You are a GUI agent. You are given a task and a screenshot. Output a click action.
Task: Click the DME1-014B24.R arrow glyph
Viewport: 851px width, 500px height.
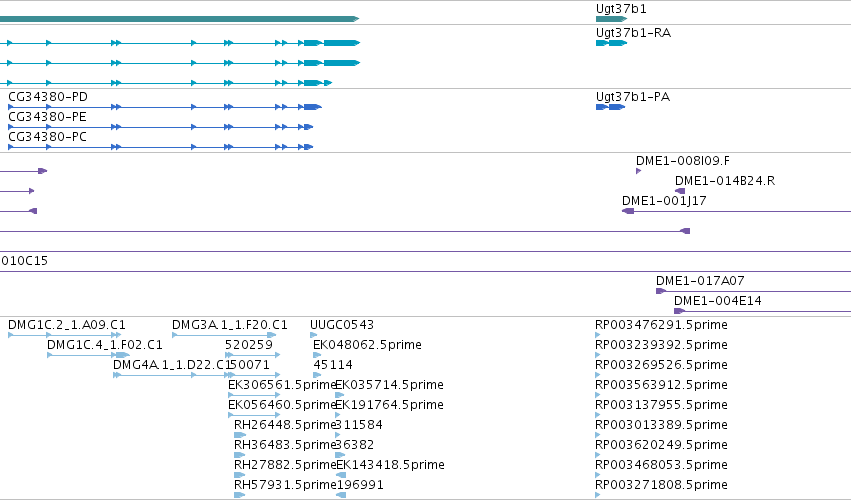680,191
